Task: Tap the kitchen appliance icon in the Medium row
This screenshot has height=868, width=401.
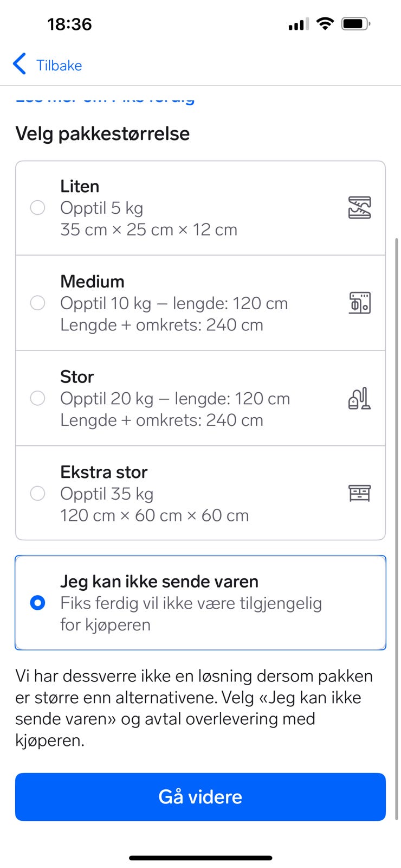Action: pyautogui.click(x=359, y=303)
